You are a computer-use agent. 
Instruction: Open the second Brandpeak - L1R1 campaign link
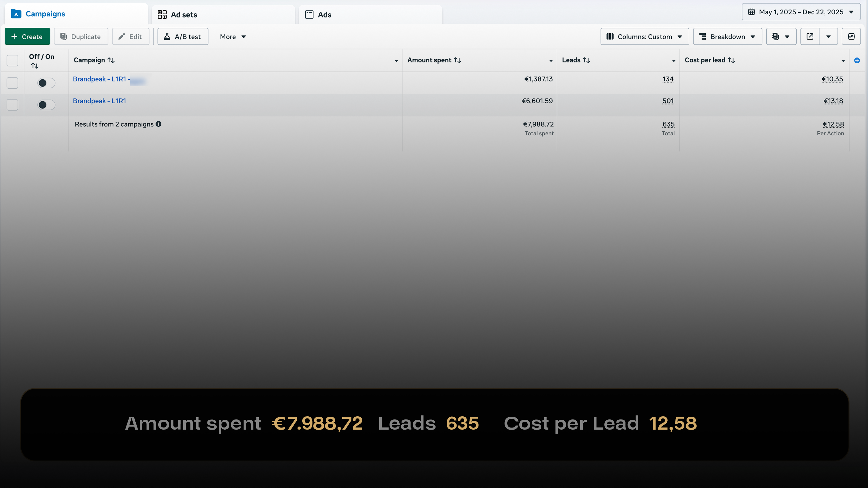point(100,101)
